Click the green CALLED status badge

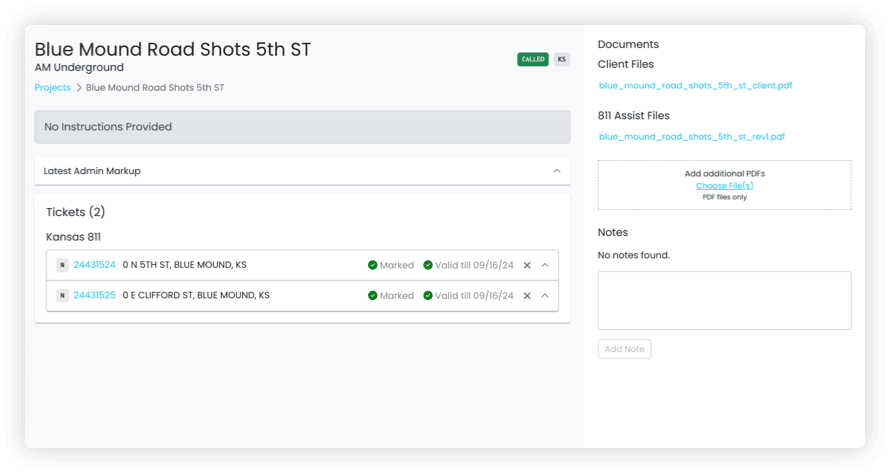(x=533, y=59)
